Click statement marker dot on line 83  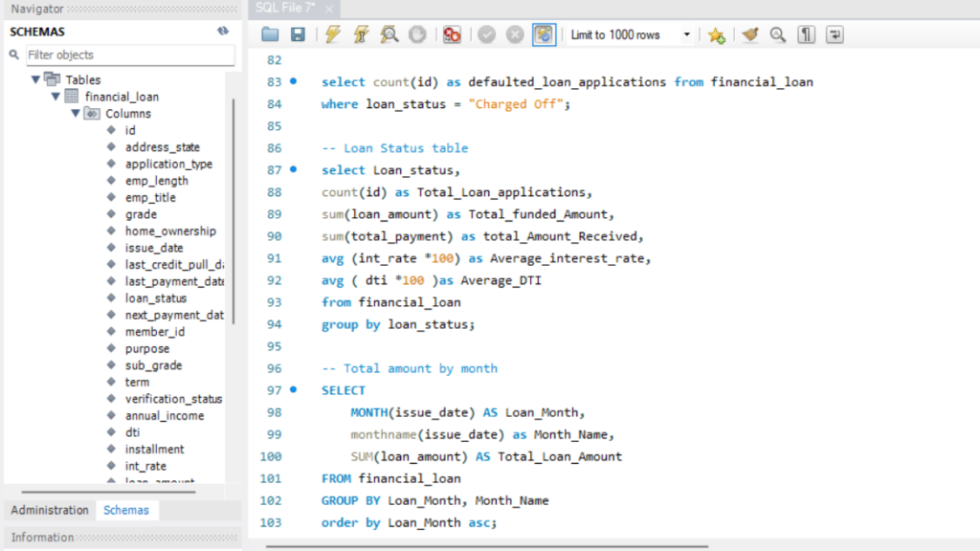[293, 81]
